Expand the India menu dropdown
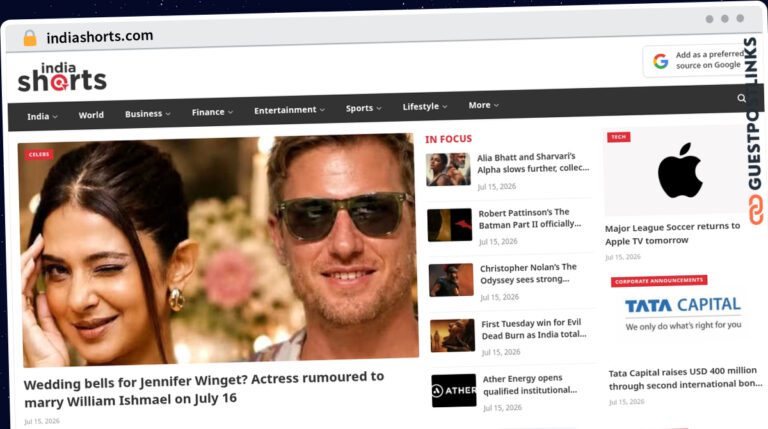 click(x=42, y=117)
